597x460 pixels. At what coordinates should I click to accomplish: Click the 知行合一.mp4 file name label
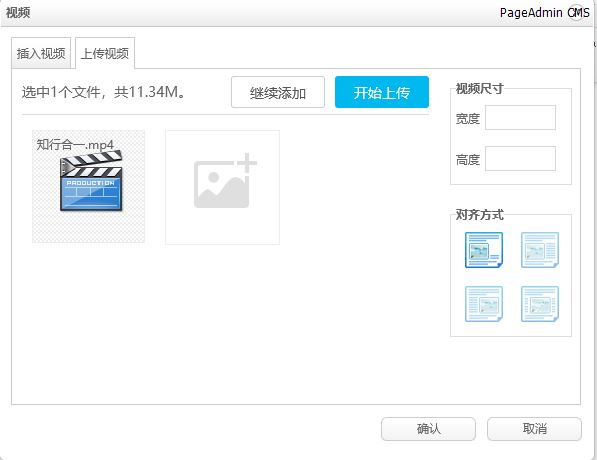[x=75, y=145]
